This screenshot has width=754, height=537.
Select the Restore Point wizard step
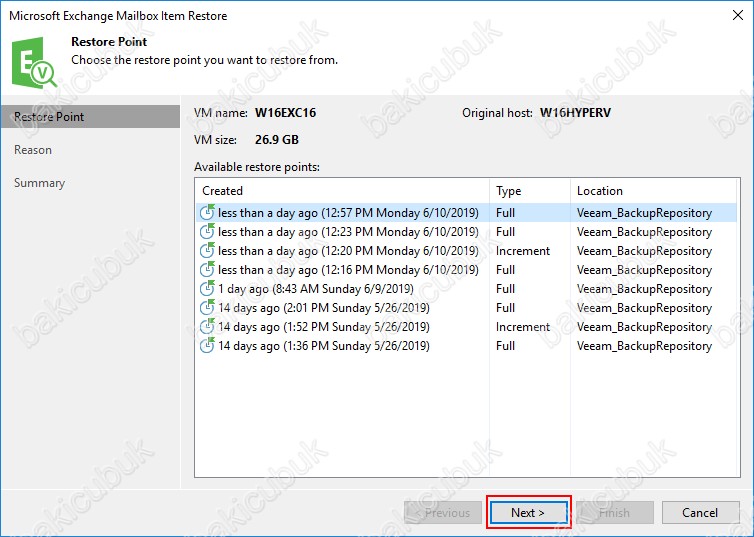[x=90, y=117]
